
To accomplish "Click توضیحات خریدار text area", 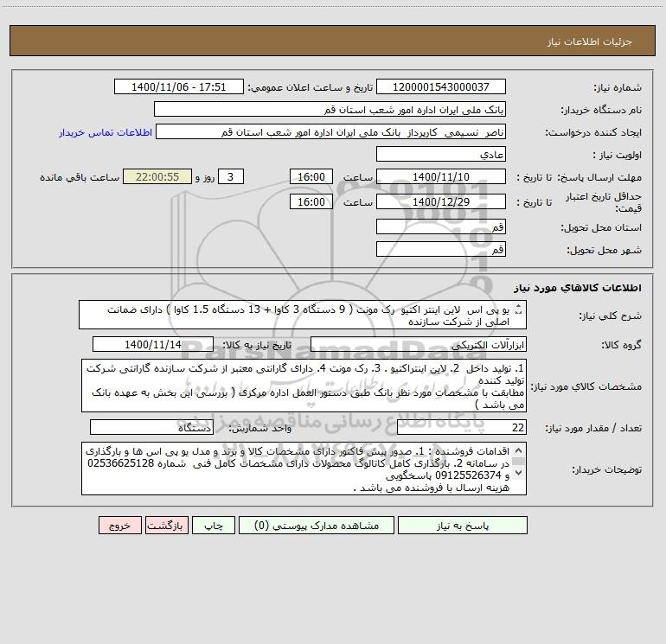I will [304, 469].
